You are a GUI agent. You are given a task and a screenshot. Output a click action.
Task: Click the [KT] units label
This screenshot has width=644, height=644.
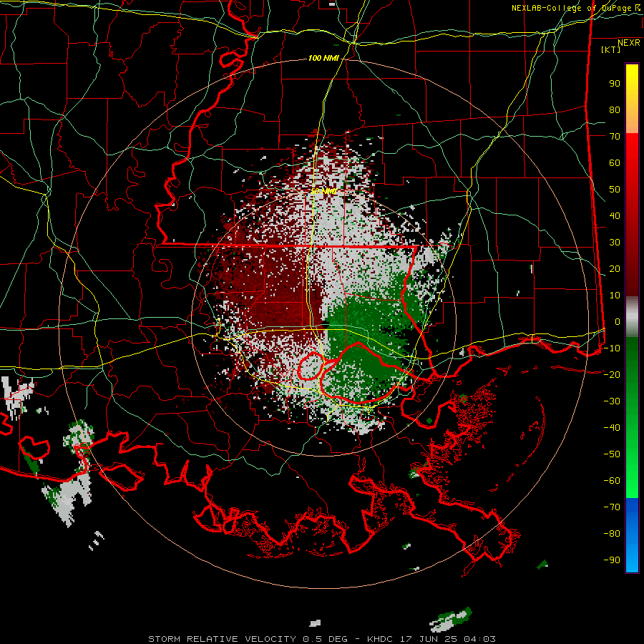[x=610, y=49]
